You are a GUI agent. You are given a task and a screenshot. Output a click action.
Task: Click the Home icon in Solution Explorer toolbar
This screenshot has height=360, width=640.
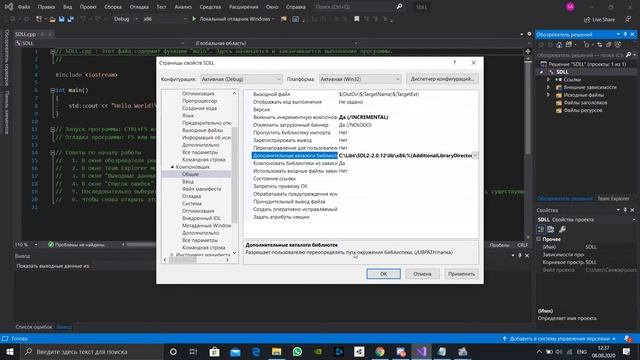(x=559, y=45)
